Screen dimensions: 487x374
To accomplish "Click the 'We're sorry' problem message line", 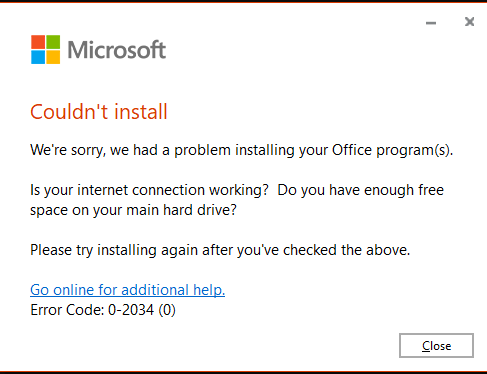I will (x=241, y=150).
